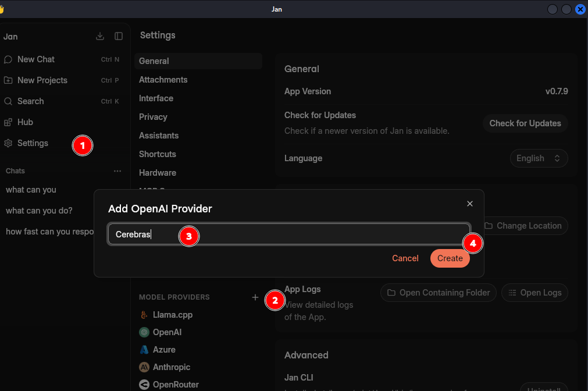588x391 pixels.
Task: Click folder icon in Change Location button
Action: click(489, 226)
